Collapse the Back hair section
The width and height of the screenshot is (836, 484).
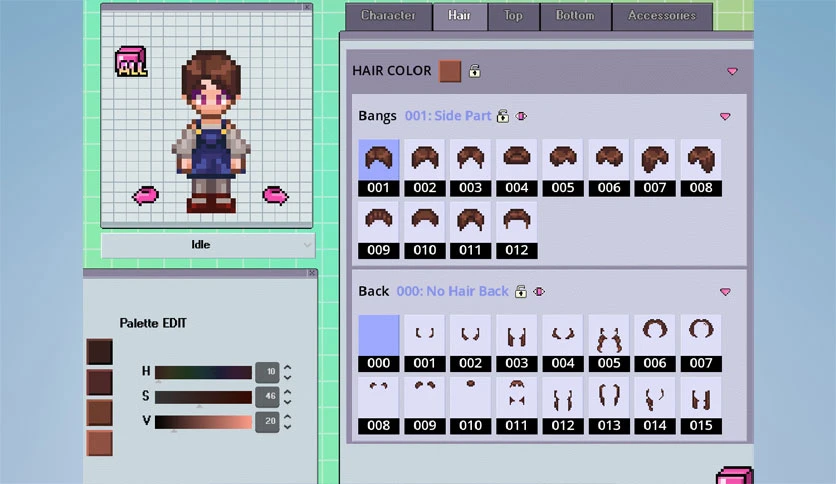725,292
